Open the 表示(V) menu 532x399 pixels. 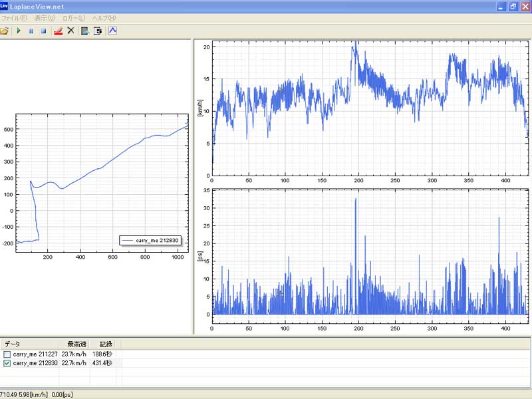pyautogui.click(x=45, y=18)
